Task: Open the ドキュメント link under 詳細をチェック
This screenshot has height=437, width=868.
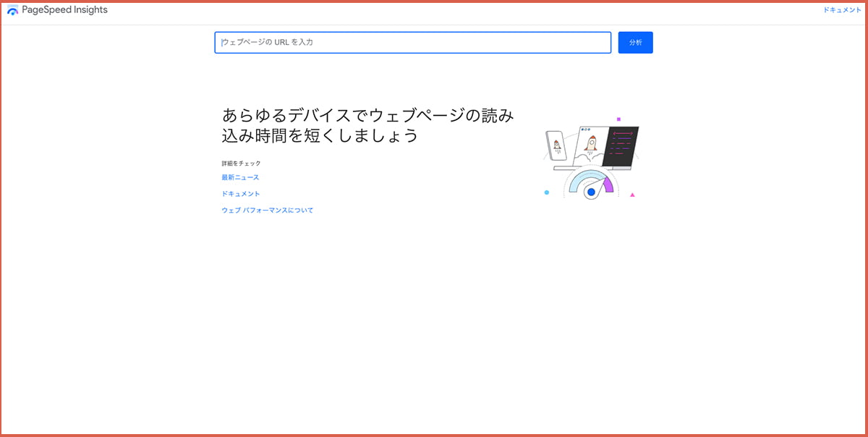Action: click(x=241, y=194)
